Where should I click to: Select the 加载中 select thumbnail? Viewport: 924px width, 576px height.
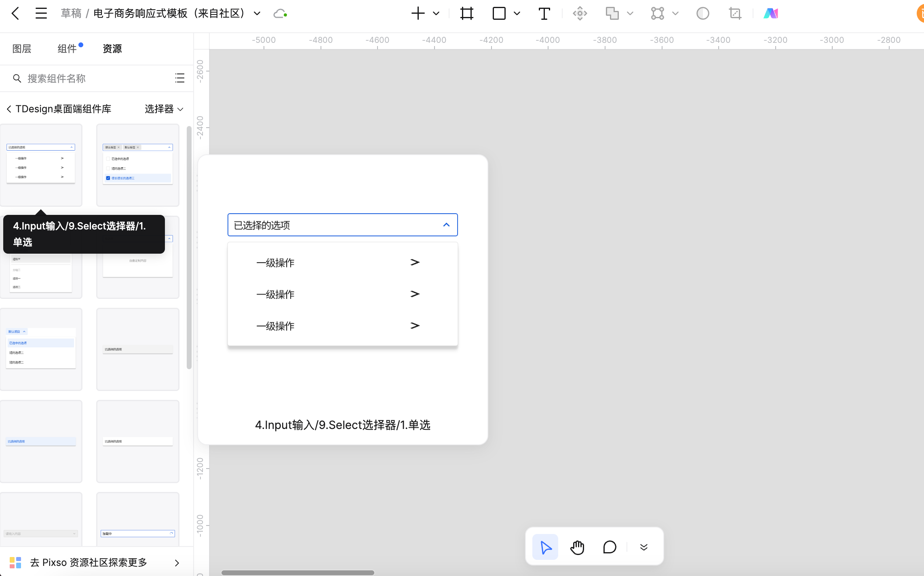click(x=138, y=519)
